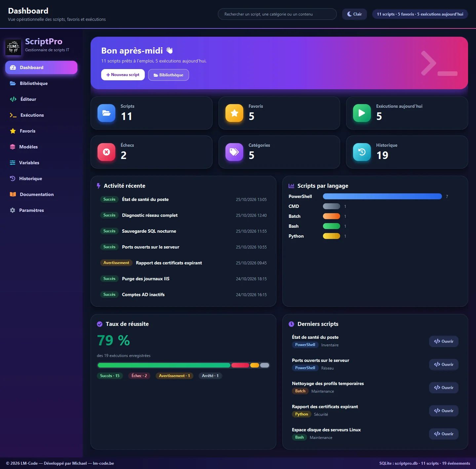
Task: Click the chart icon beside Scripts par langage
Action: pos(292,186)
